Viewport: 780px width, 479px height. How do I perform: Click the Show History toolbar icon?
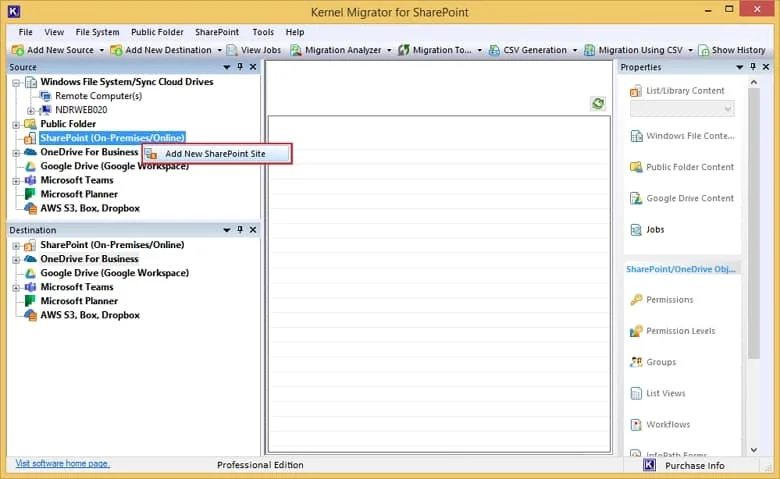tap(703, 50)
